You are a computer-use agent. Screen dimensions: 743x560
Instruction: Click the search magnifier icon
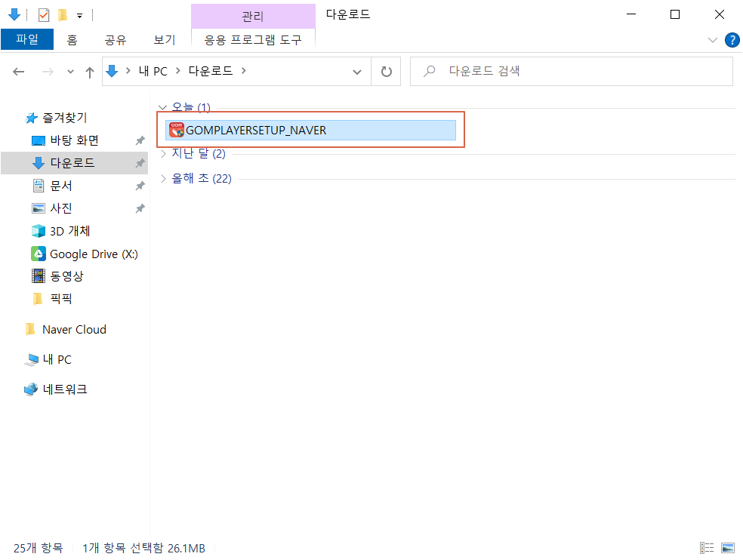click(430, 71)
